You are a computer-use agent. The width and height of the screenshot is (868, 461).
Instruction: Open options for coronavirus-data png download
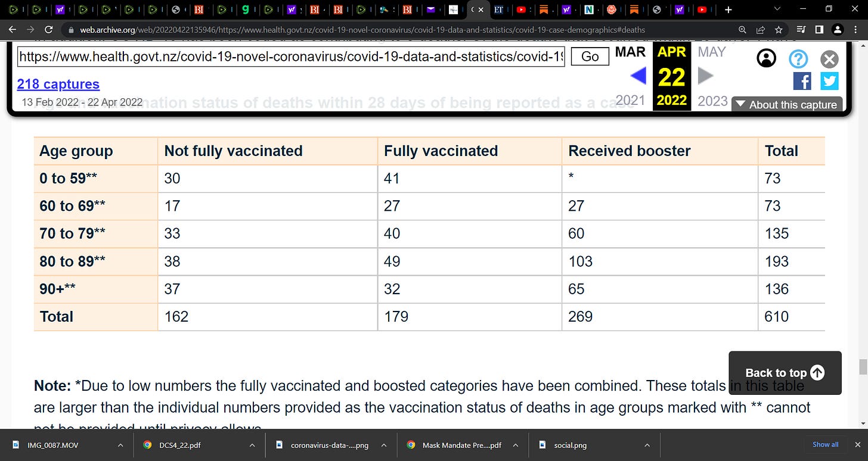click(385, 445)
